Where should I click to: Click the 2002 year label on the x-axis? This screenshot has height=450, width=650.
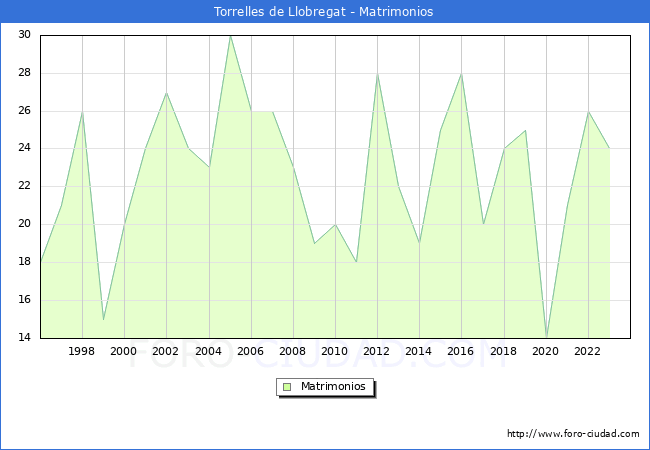pyautogui.click(x=166, y=351)
